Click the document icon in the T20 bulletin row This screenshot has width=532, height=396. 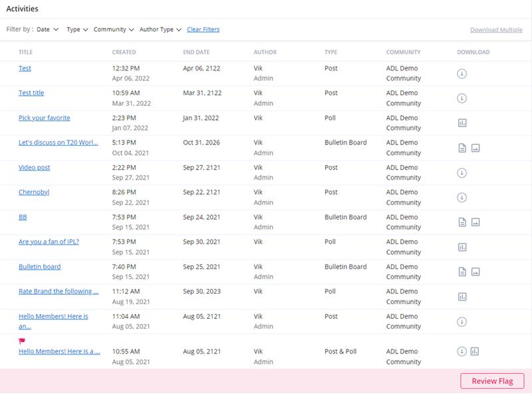[462, 148]
